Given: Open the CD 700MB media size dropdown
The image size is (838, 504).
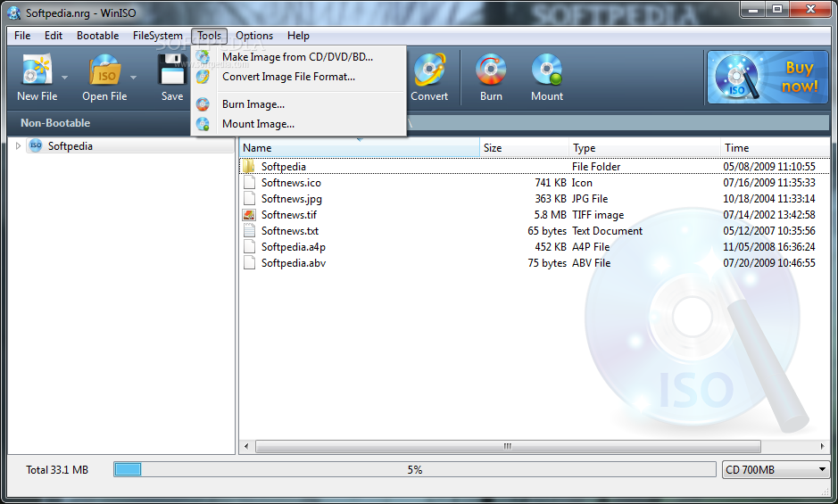Looking at the screenshot, I should tap(775, 470).
